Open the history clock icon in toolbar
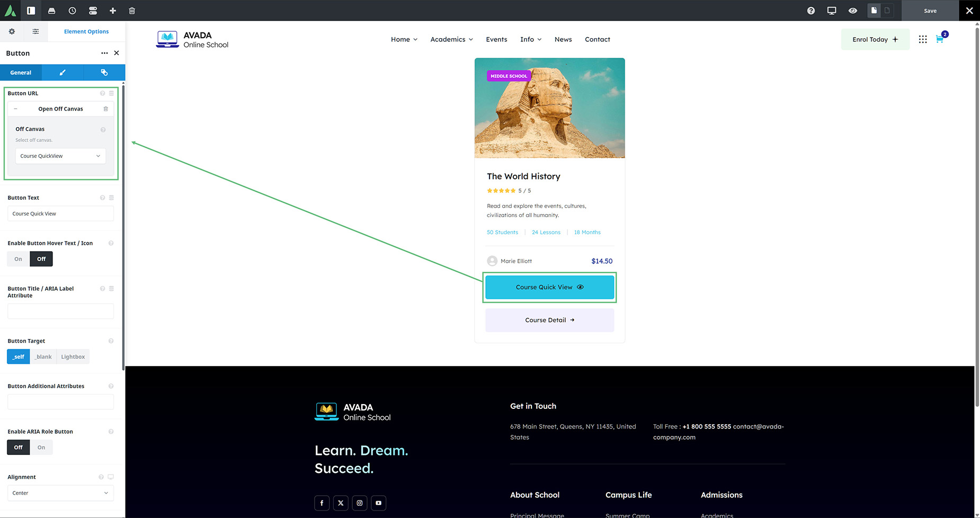The height and width of the screenshot is (518, 980). 72,11
